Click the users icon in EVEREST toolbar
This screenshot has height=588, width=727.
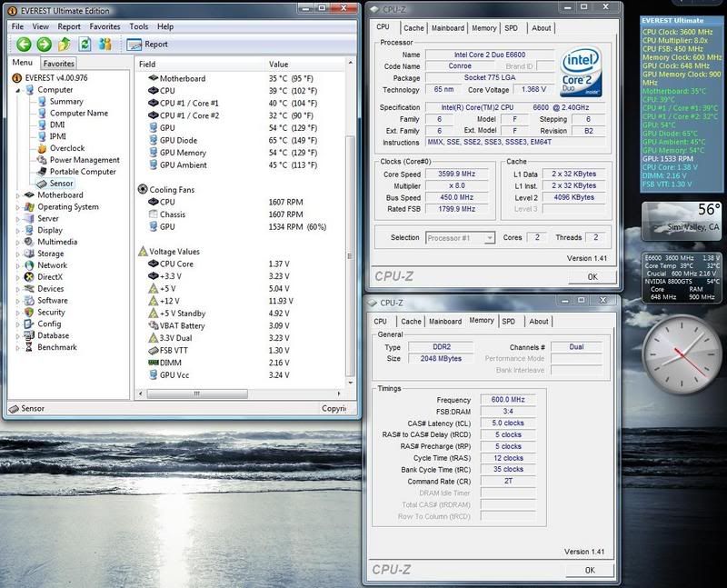point(105,45)
